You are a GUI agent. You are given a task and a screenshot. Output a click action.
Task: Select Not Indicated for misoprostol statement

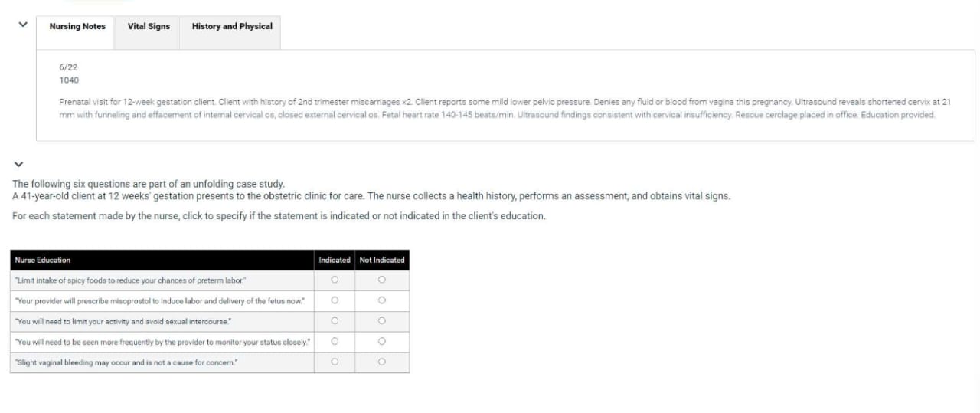coord(382,300)
